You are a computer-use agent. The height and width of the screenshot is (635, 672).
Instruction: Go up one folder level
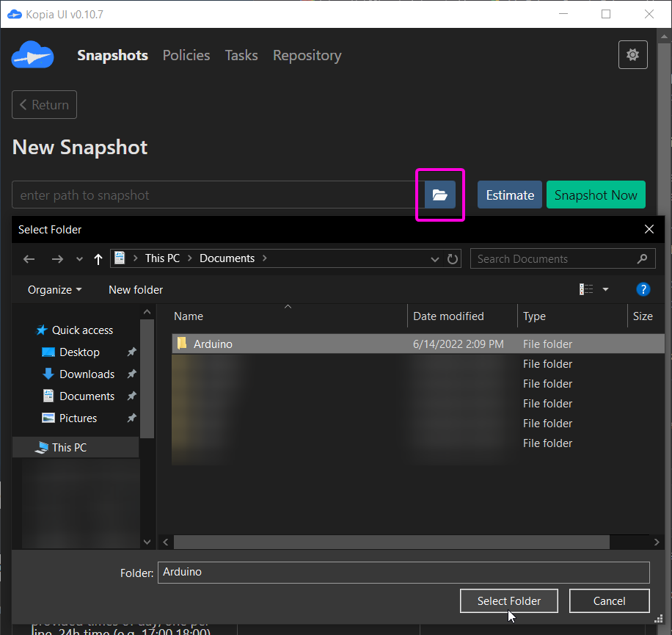coord(98,259)
